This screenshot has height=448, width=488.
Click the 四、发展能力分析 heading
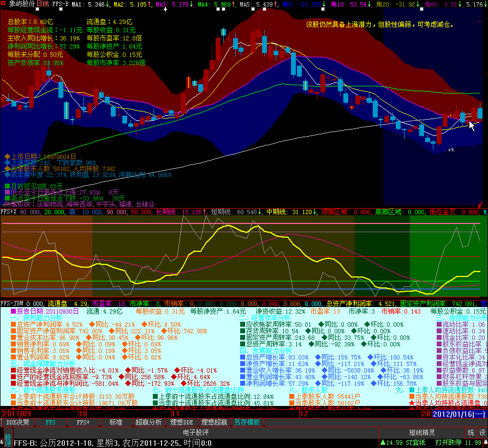265,351
